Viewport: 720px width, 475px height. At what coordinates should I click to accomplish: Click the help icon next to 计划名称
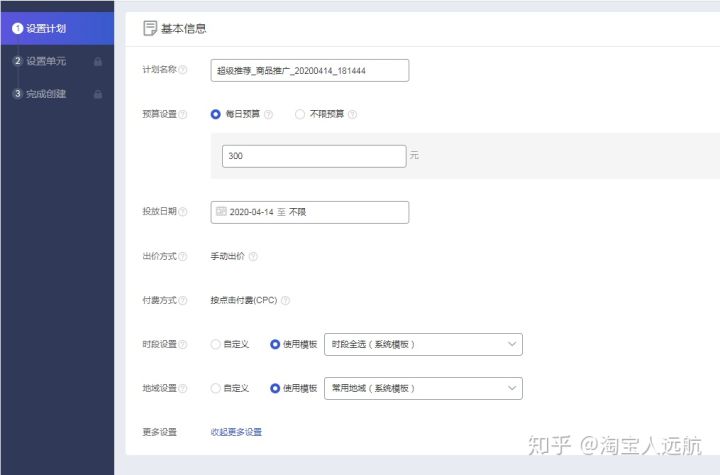point(183,70)
